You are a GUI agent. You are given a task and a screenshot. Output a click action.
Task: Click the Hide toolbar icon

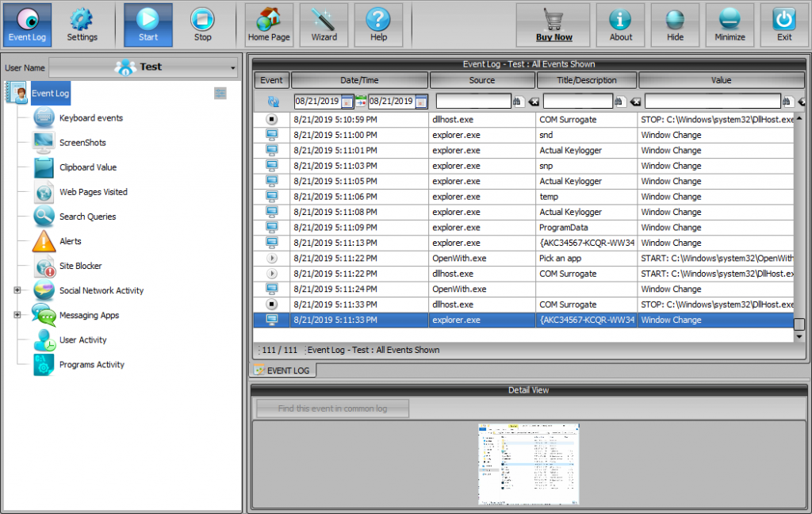[675, 25]
